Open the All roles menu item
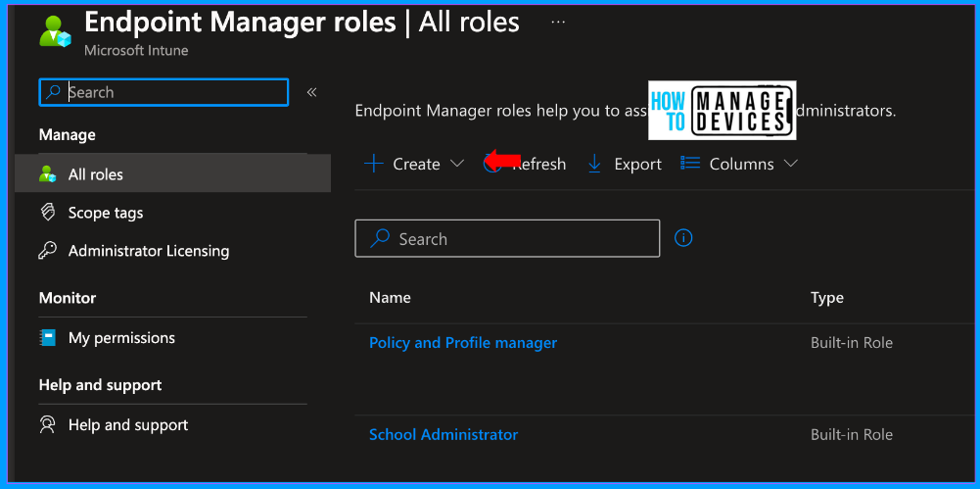Image resolution: width=980 pixels, height=489 pixels. (172, 173)
